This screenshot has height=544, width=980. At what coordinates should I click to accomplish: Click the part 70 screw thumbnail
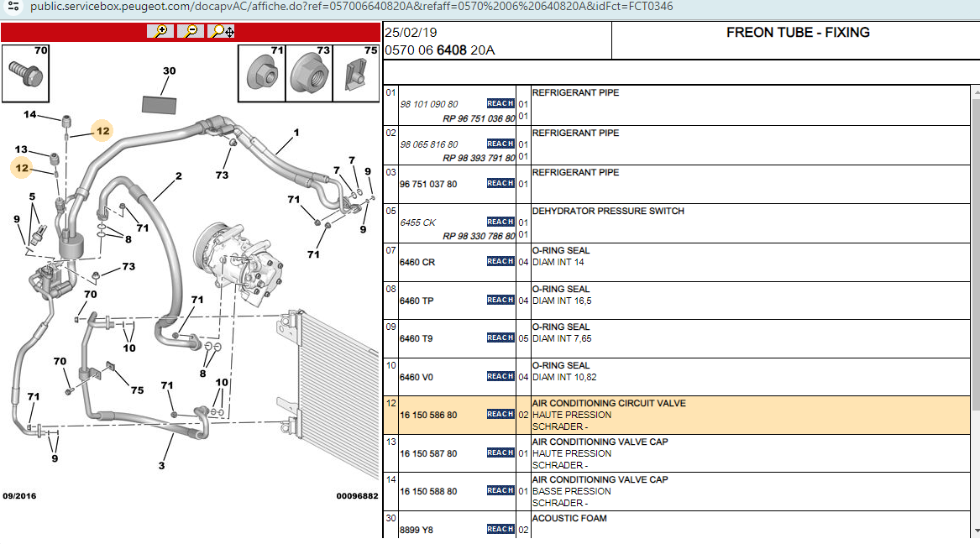click(26, 73)
